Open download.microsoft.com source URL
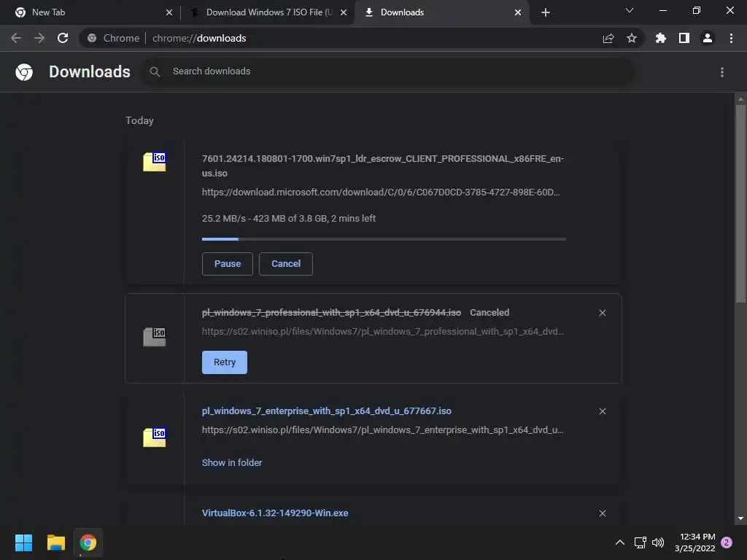Screen dimensions: 747x560 (x=381, y=192)
